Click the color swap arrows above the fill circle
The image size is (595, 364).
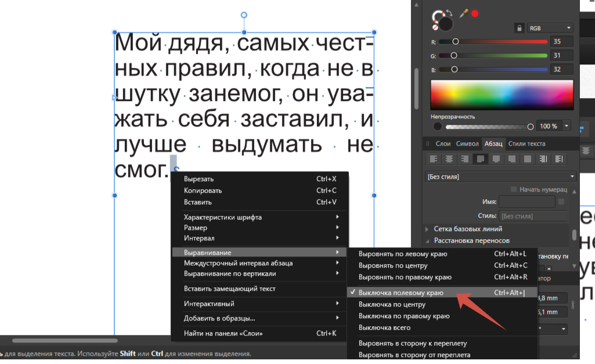point(449,12)
